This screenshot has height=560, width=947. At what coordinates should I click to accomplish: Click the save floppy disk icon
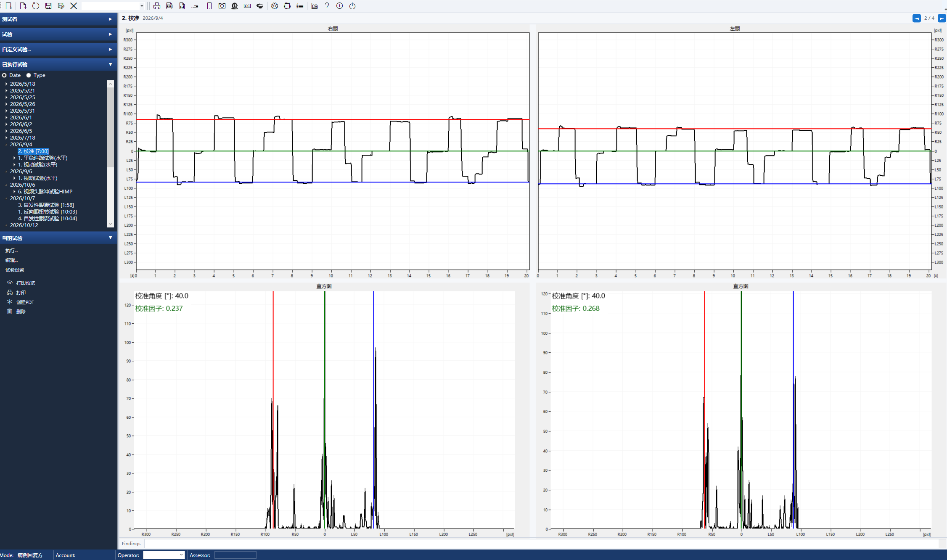(48, 6)
